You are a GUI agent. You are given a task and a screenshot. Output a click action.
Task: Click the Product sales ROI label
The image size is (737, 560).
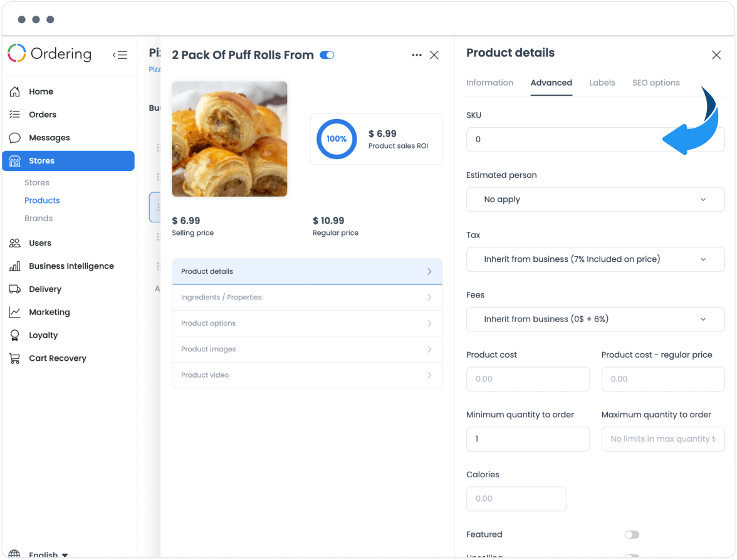398,146
